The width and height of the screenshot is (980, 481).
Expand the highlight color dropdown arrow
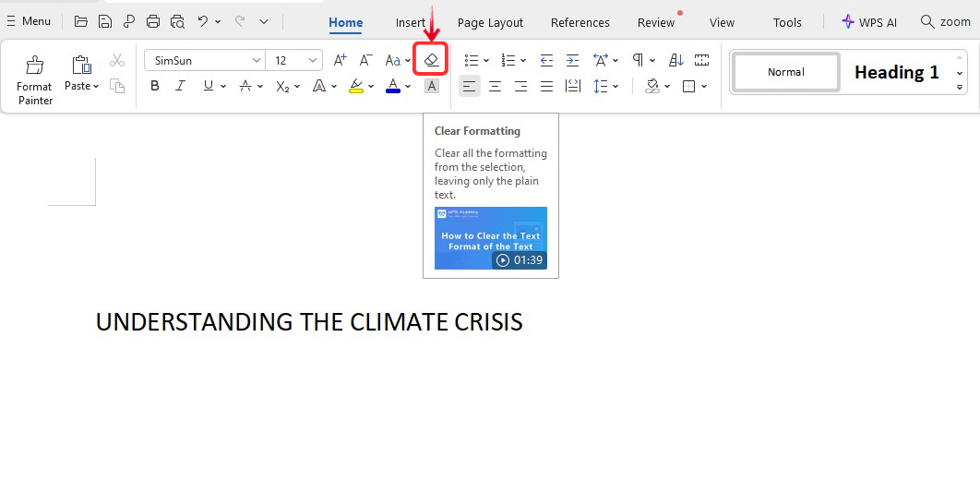pyautogui.click(x=371, y=86)
